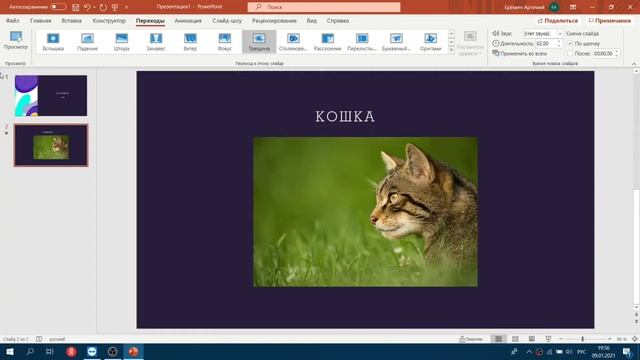Apply the Перелистывание transition
640x360 pixels.
tap(362, 42)
